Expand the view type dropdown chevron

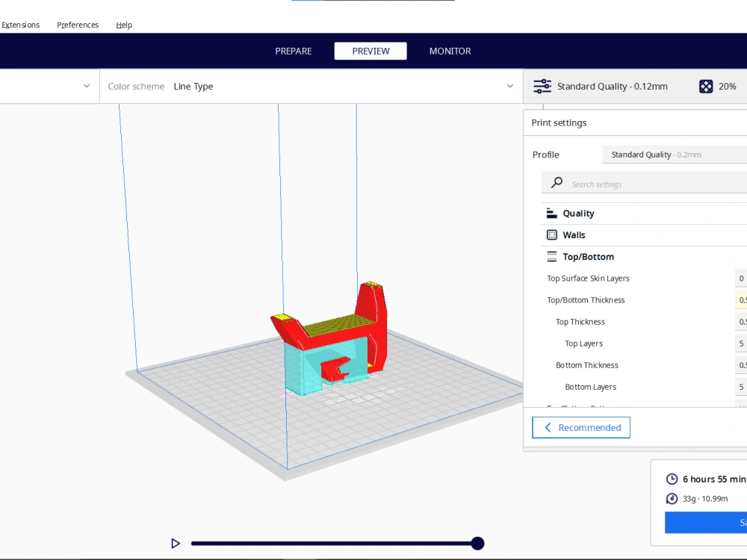point(86,86)
